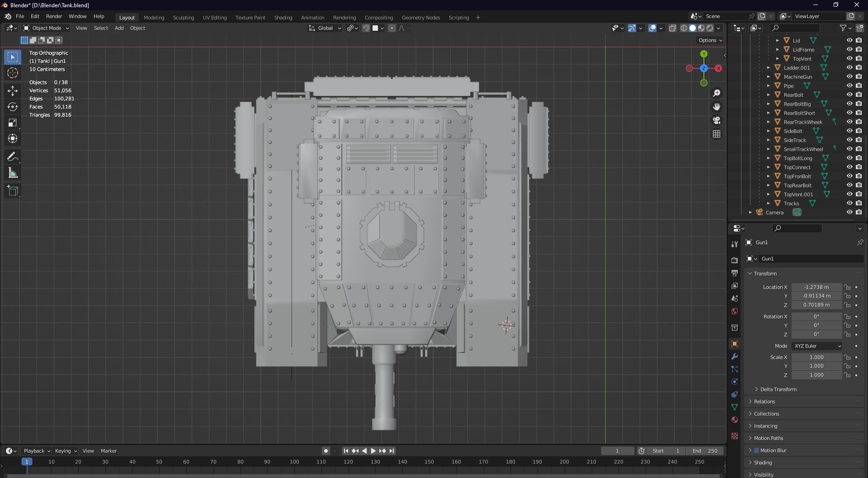Click frame 100 on the timeline
The image size is (868, 478).
coord(294,462)
